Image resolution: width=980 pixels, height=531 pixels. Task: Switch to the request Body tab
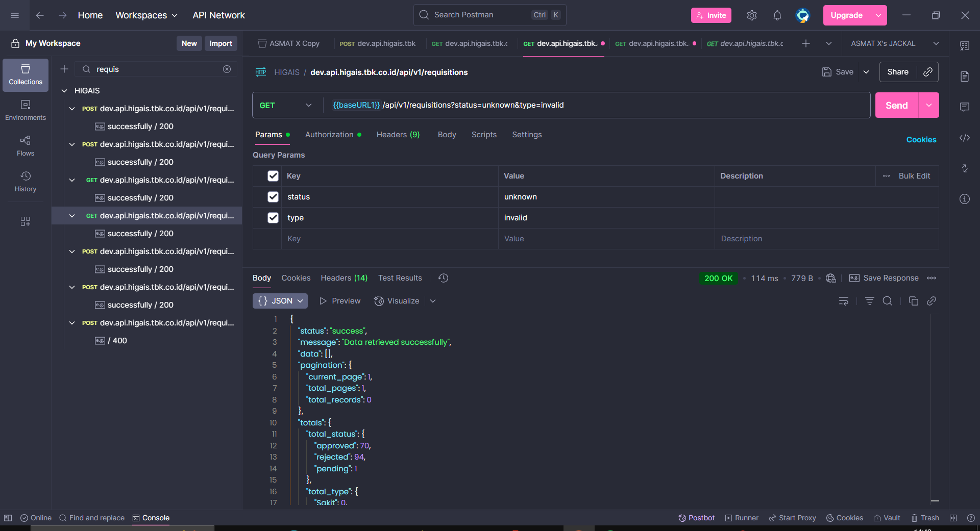(447, 135)
